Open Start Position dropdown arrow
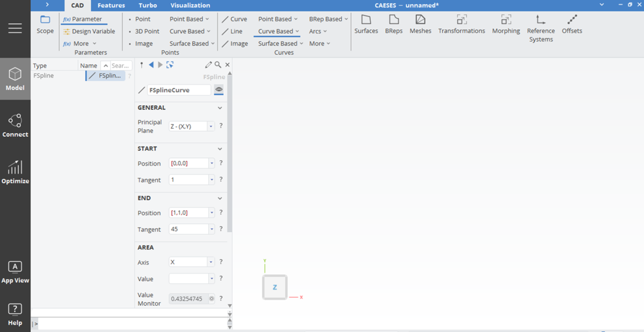 [x=212, y=163]
